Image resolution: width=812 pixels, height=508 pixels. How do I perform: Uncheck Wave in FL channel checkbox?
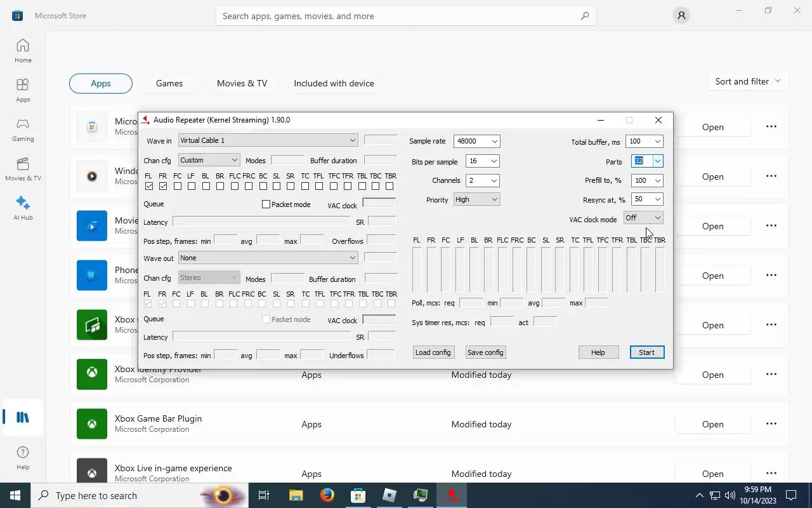click(x=149, y=186)
